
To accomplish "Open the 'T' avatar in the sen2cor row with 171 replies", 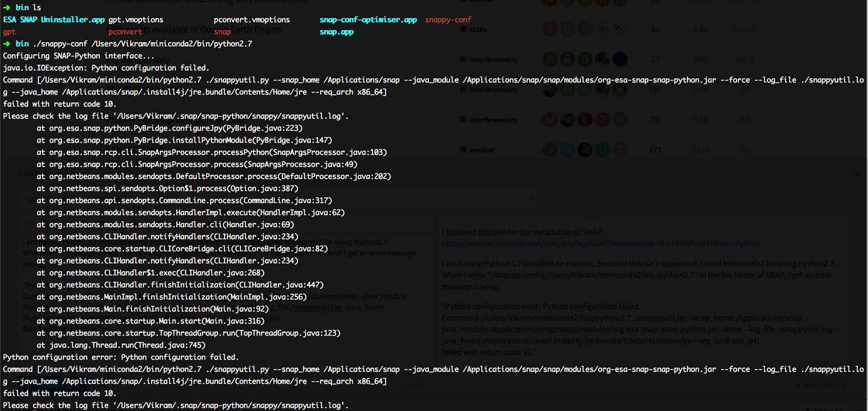I will (x=620, y=150).
